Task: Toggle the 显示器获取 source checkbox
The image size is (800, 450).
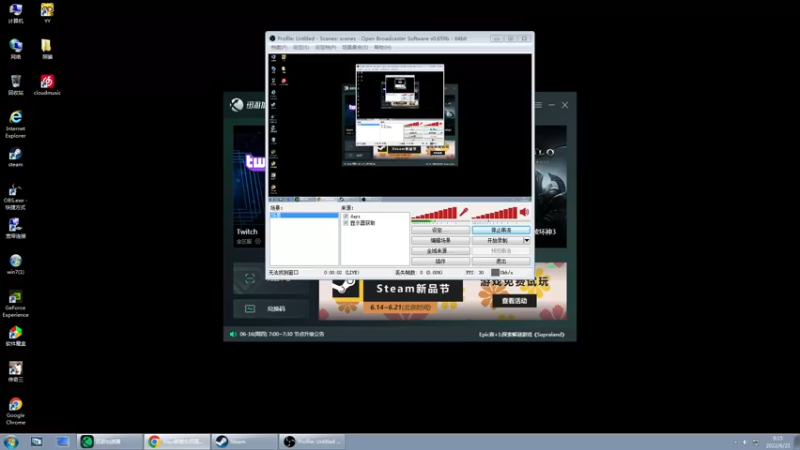Action: (346, 223)
